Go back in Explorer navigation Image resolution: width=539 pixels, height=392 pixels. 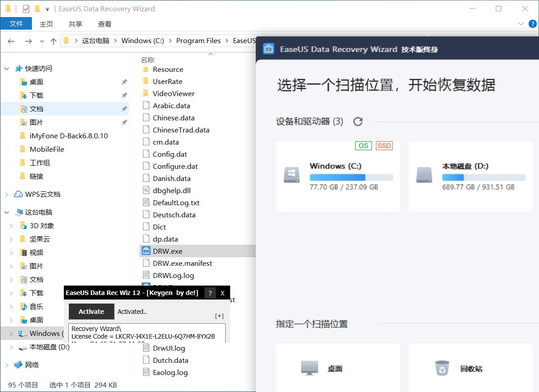[11, 41]
